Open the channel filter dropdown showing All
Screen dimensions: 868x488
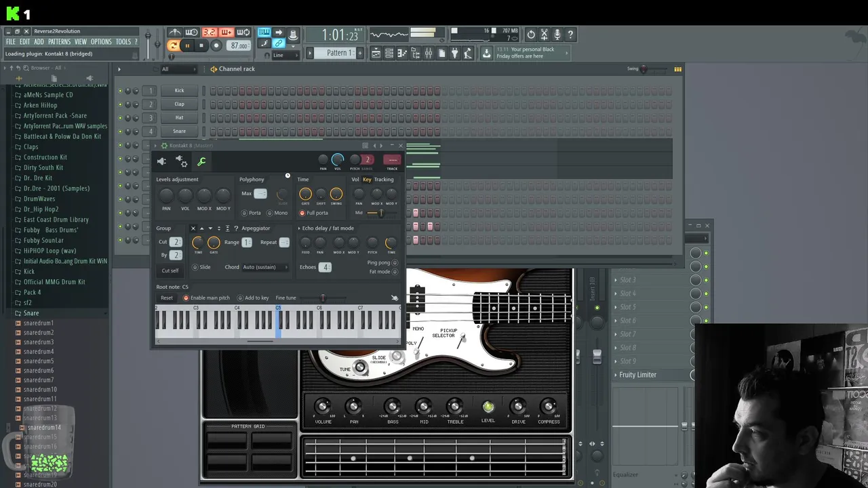point(179,69)
